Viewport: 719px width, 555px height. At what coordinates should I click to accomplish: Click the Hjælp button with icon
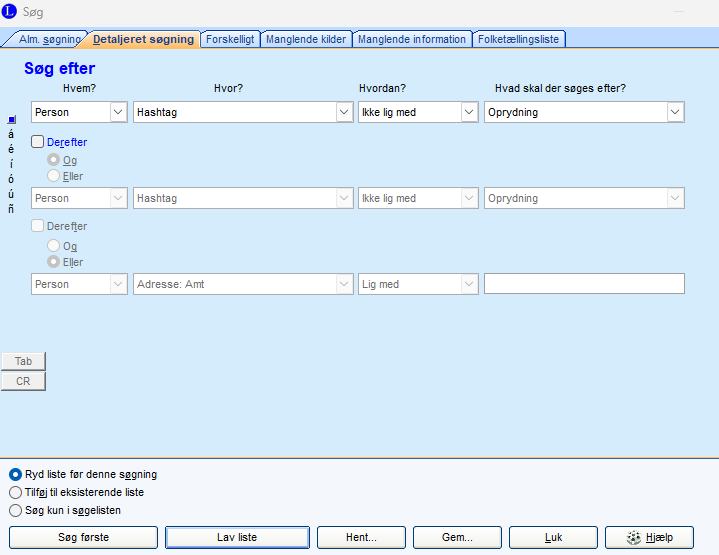tap(649, 537)
